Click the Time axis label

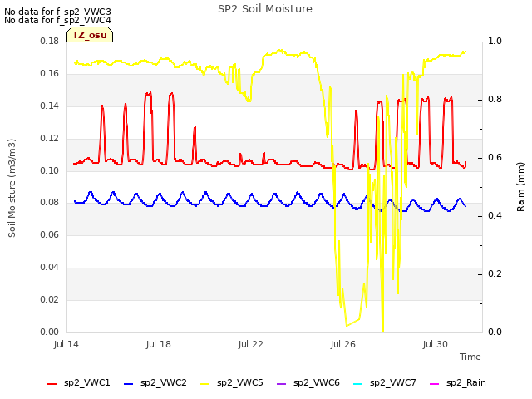pos(470,357)
